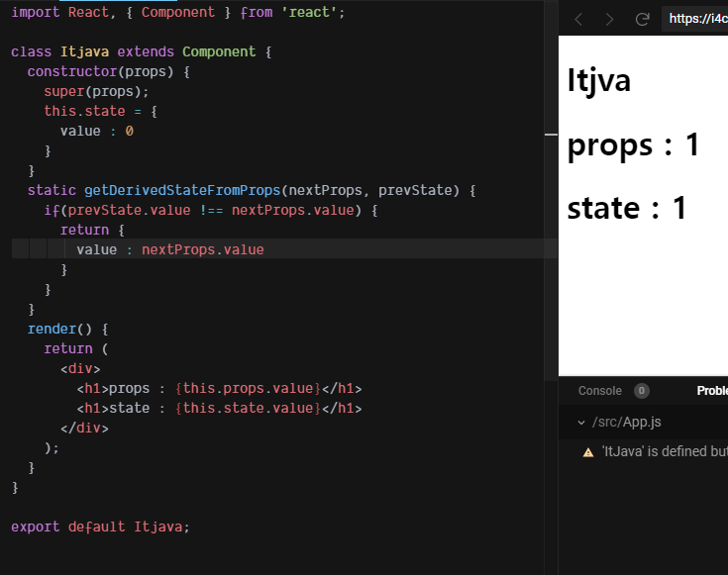728x575 pixels.
Task: Click the 'props : 1' heading in preview
Action: 633,144
